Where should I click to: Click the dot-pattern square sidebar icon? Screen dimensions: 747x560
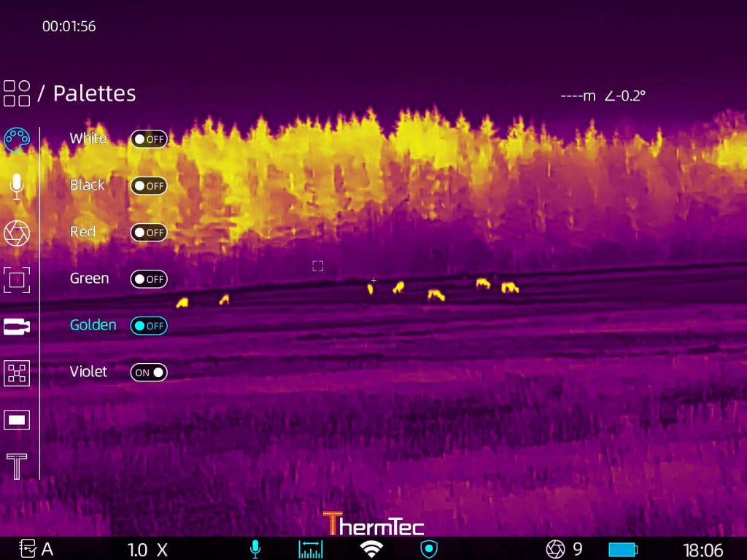(x=17, y=373)
